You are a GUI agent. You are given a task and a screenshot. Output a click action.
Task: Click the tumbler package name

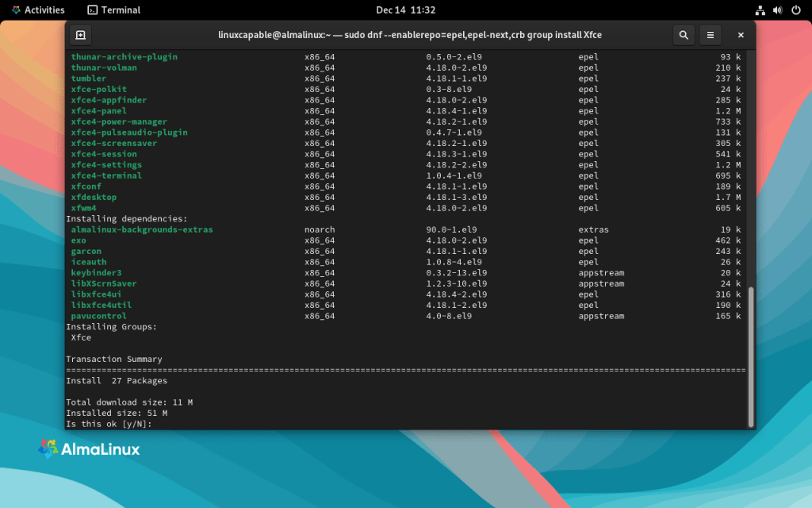pos(89,79)
